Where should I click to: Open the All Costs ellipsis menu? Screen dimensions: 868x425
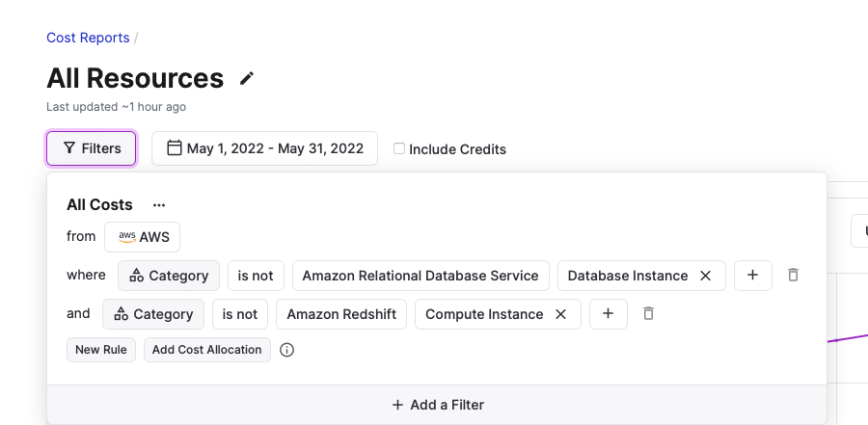coord(159,205)
